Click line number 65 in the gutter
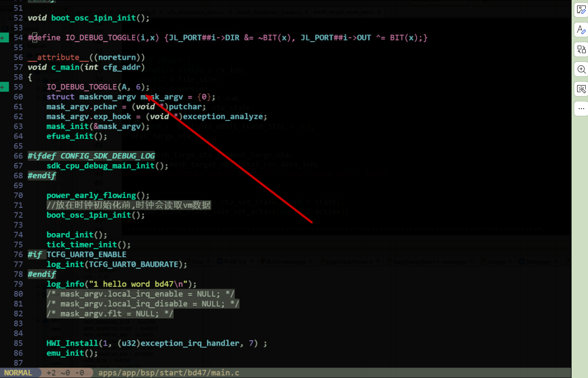 click(19, 146)
